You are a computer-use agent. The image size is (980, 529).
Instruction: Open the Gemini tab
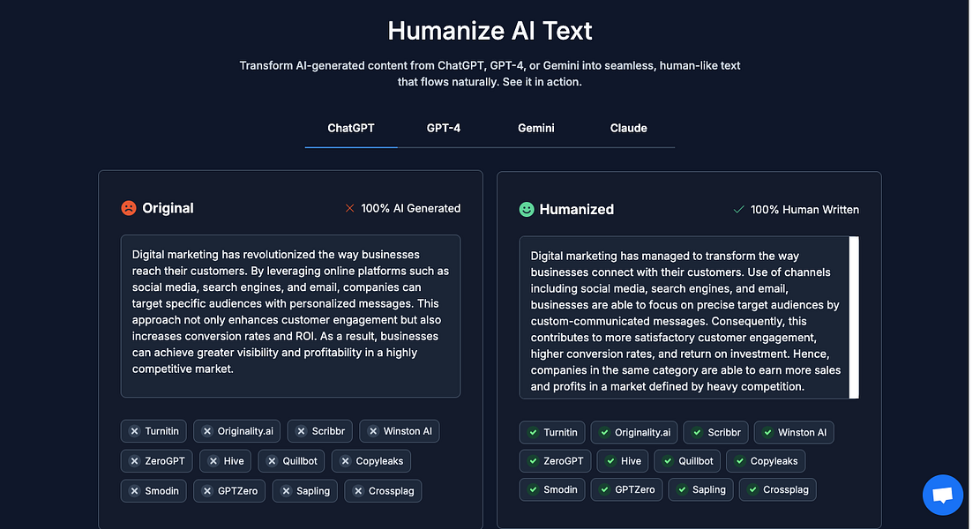pyautogui.click(x=535, y=128)
